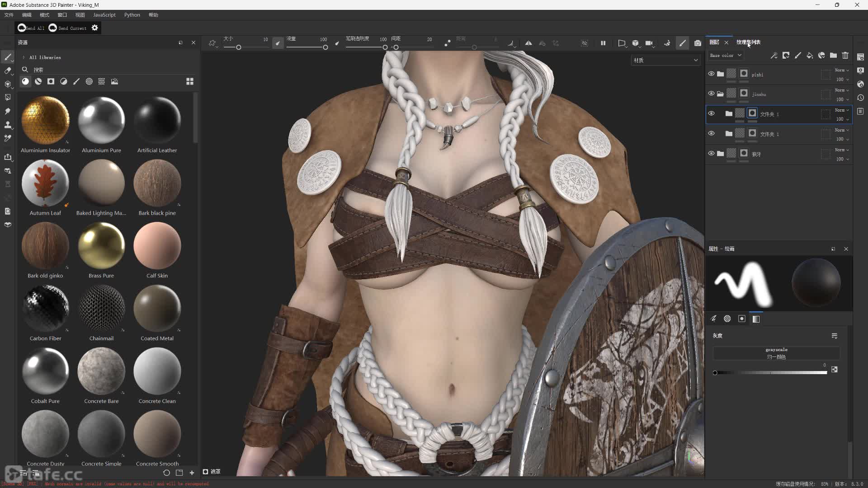Expand the pishi folder icon

720,74
